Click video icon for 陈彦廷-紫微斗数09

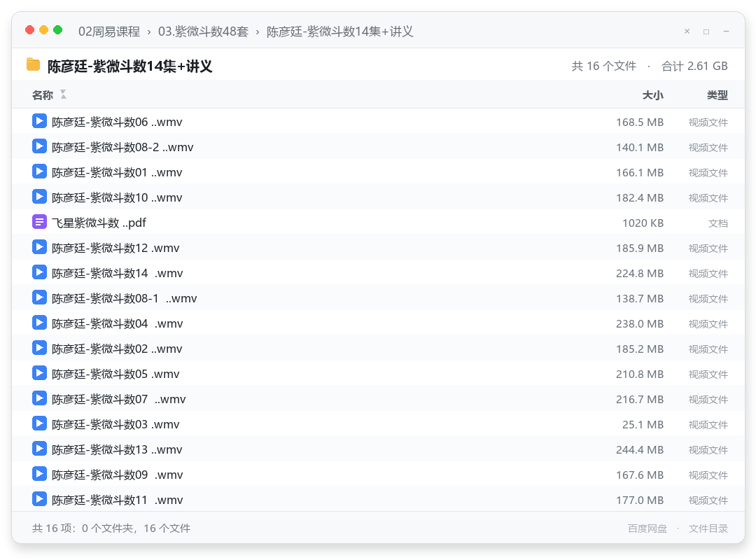(x=39, y=474)
